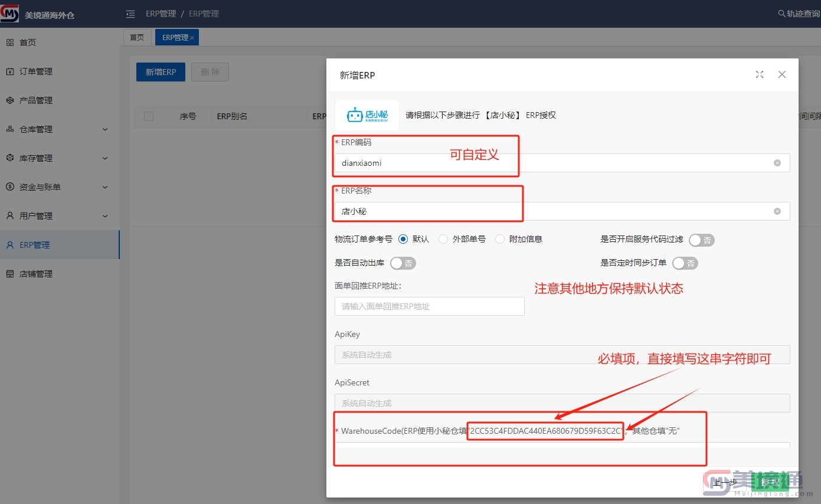
Task: Expand the 仓库管理 sidebar menu chevron
Action: point(105,129)
